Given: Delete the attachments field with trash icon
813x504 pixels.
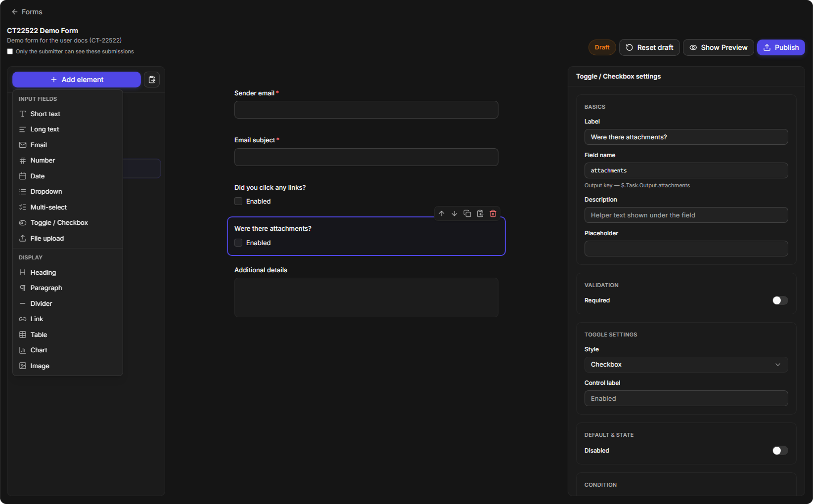Looking at the screenshot, I should tap(493, 213).
